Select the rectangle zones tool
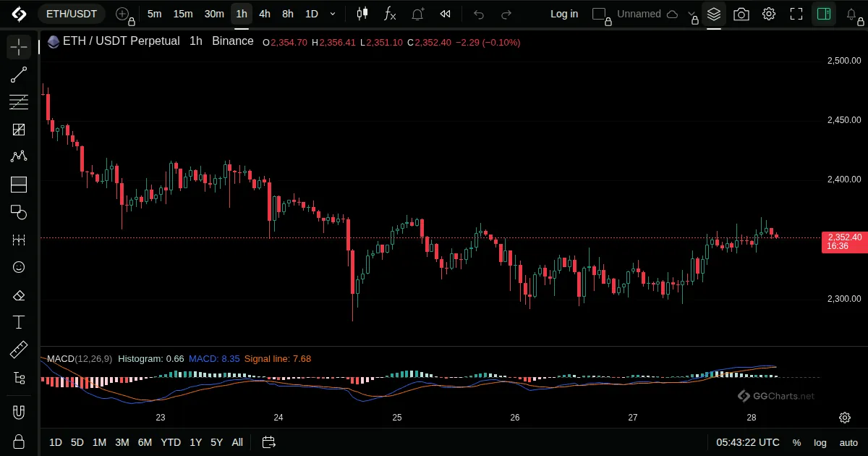The width and height of the screenshot is (868, 456). click(19, 185)
